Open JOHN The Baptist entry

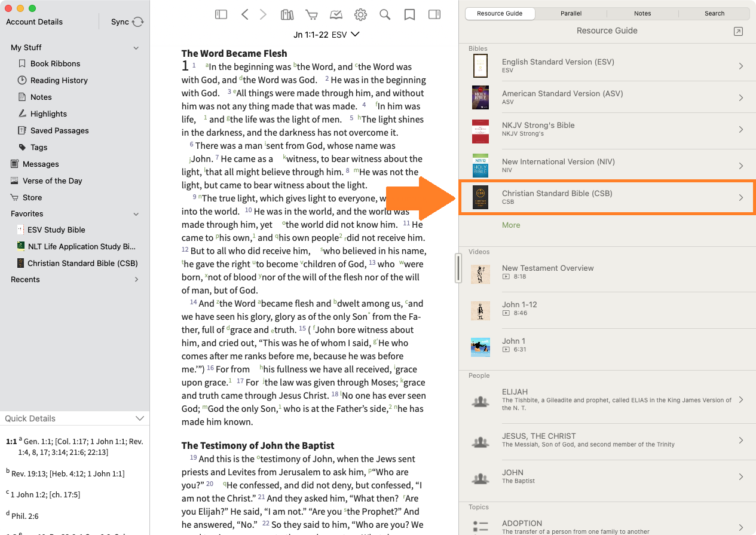pos(607,476)
